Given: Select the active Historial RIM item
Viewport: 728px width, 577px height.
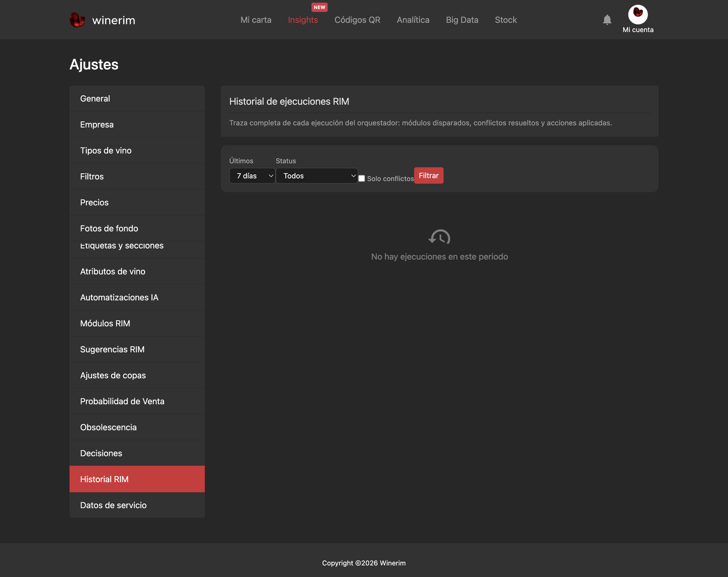Looking at the screenshot, I should pyautogui.click(x=137, y=479).
